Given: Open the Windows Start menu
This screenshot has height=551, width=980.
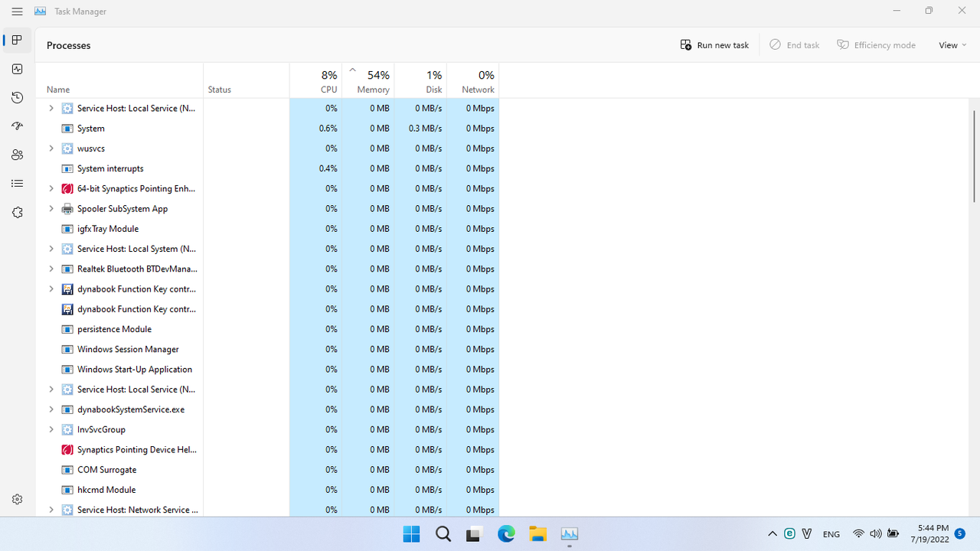Looking at the screenshot, I should tap(411, 533).
